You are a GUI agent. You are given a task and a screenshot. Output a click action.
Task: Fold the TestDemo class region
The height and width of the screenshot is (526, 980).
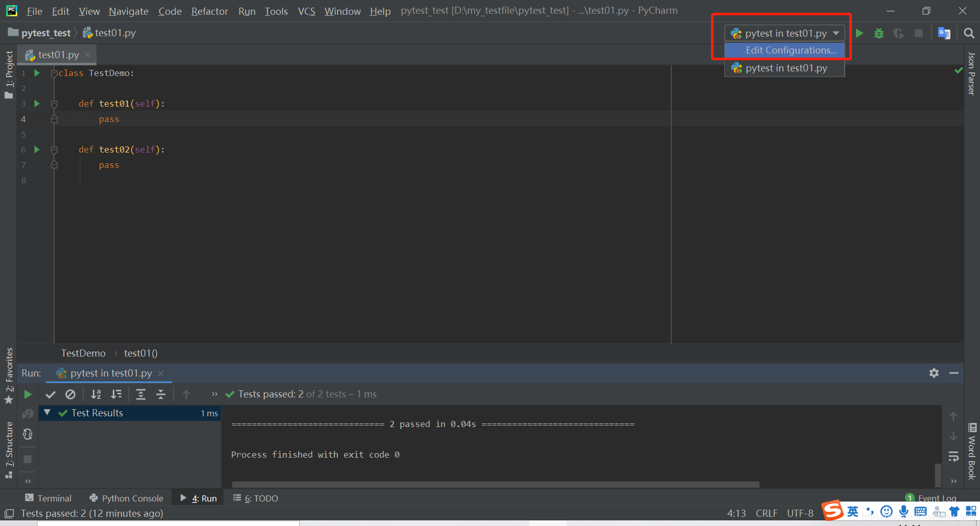54,73
